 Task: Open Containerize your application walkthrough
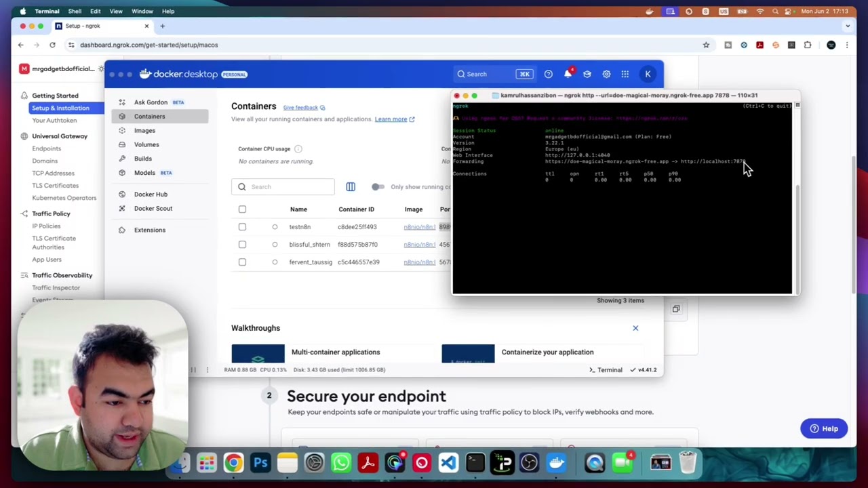point(547,352)
